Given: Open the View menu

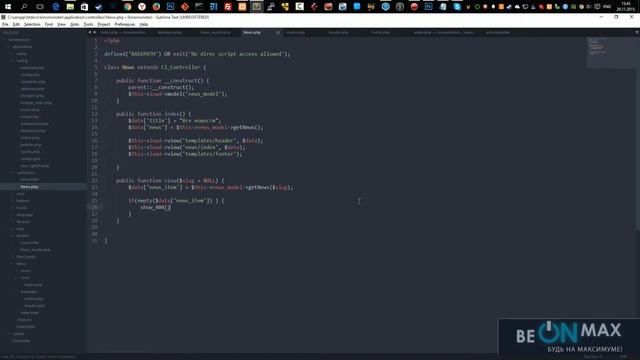Looking at the screenshot, I should pos(61,24).
